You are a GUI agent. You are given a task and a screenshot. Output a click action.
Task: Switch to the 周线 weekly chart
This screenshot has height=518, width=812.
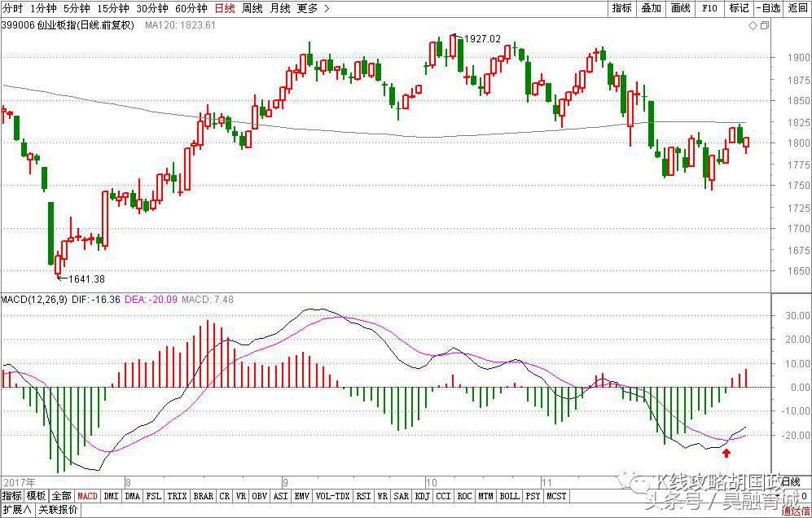[x=252, y=8]
